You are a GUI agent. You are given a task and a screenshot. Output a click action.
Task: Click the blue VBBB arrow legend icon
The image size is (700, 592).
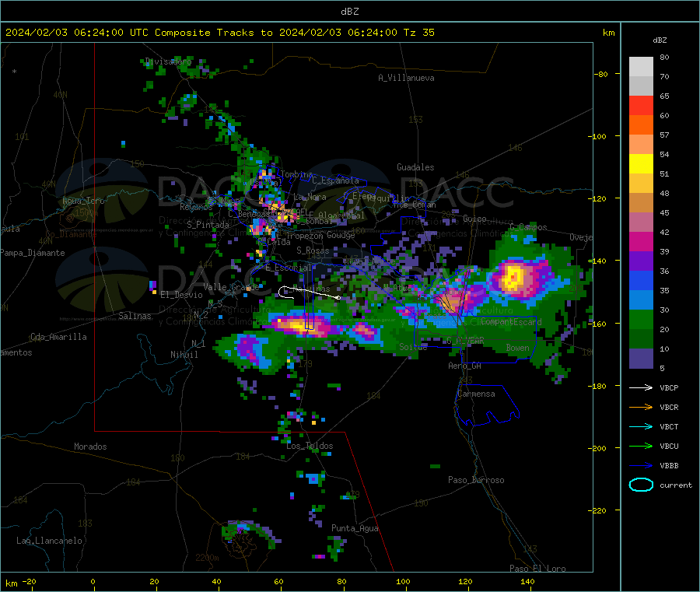(x=641, y=466)
